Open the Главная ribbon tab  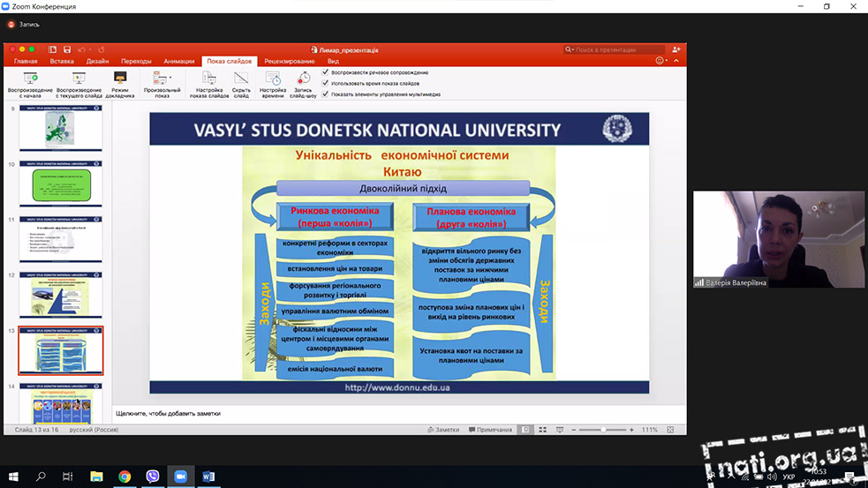[26, 62]
